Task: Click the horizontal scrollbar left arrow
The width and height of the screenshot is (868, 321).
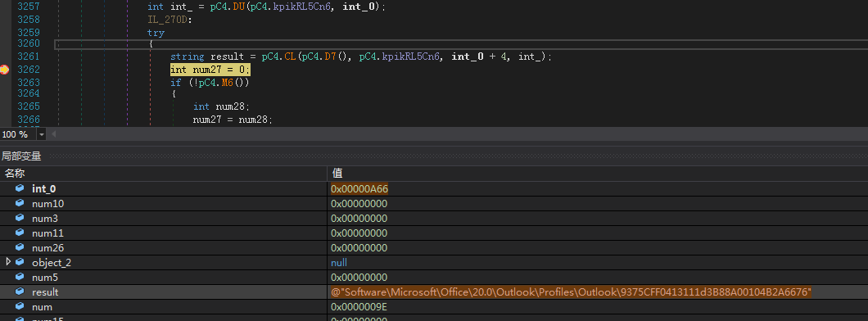Action: [x=54, y=134]
